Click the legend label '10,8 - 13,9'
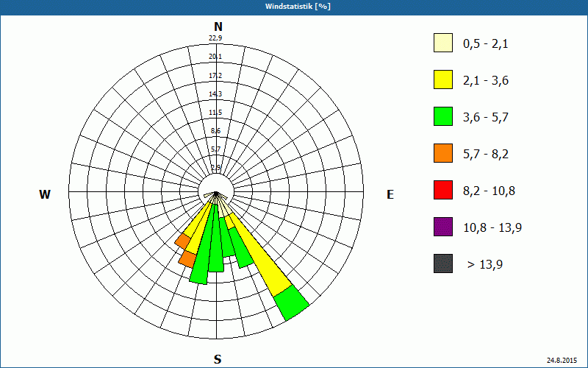Image resolution: width=588 pixels, height=368 pixels. click(492, 228)
